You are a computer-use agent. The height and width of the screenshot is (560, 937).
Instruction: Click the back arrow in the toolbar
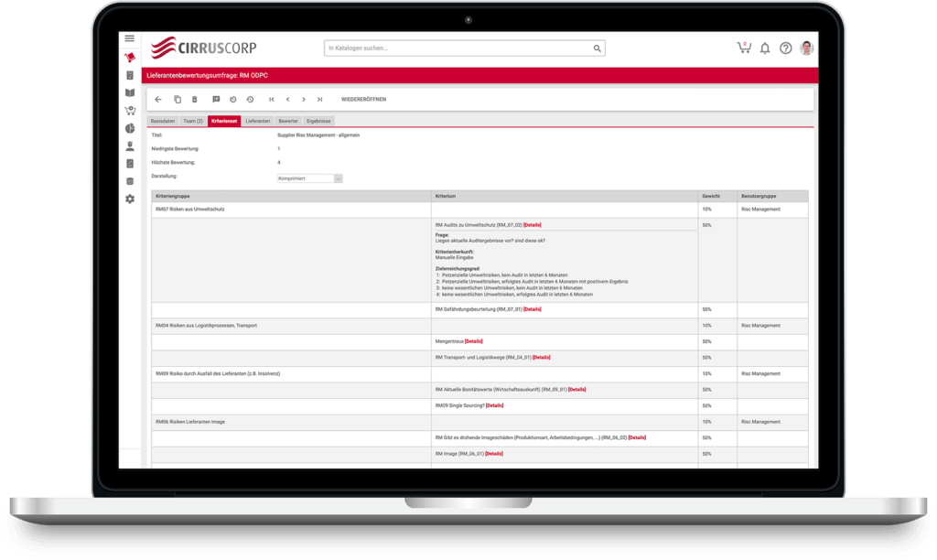(158, 99)
